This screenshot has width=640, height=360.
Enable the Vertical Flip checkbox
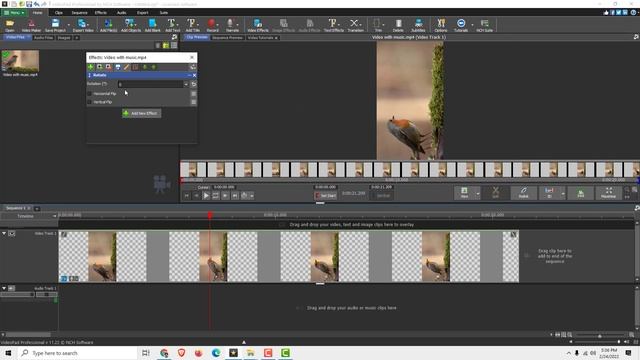(x=90, y=102)
